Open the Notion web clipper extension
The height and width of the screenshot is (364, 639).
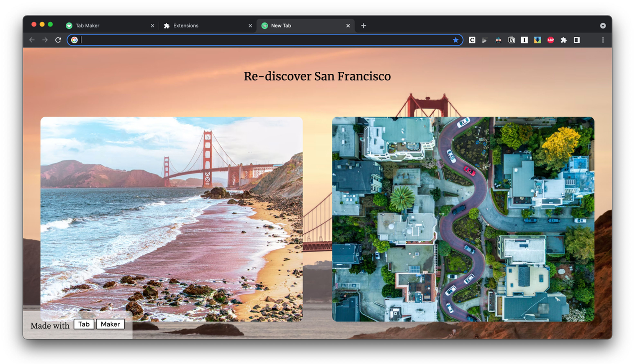[x=511, y=40]
